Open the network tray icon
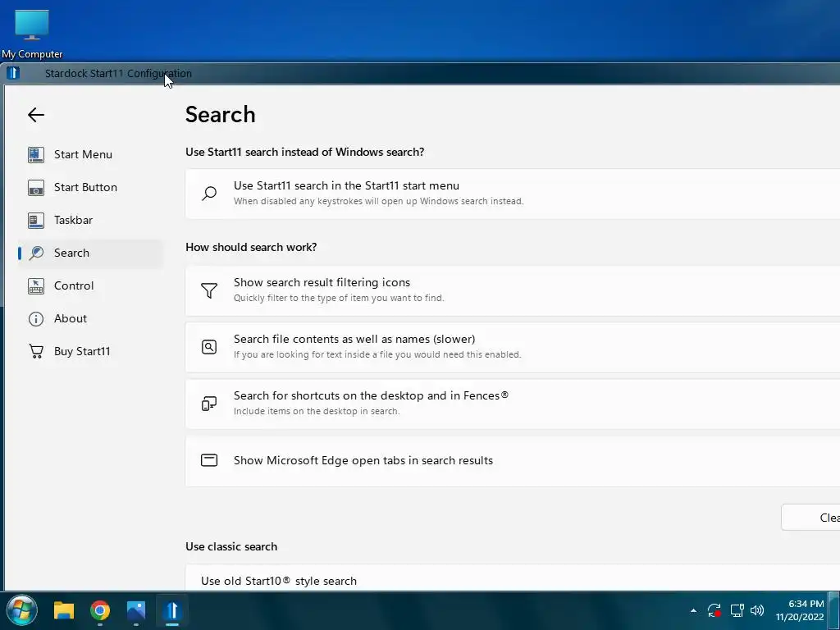The image size is (840, 630). (x=737, y=610)
